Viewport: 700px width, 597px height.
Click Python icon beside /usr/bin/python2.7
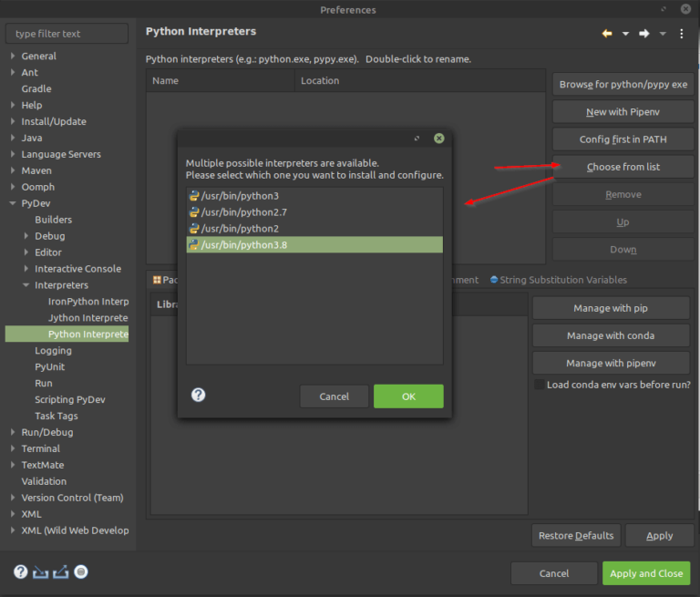click(x=193, y=212)
